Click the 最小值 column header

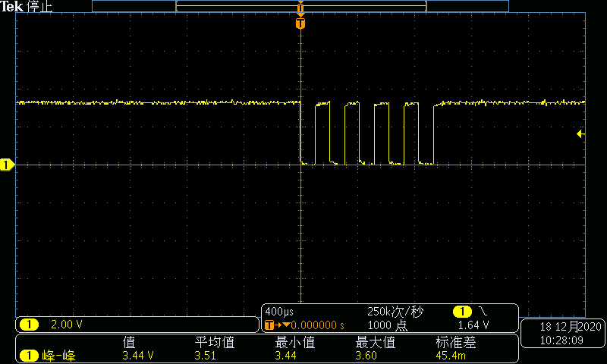tap(295, 342)
